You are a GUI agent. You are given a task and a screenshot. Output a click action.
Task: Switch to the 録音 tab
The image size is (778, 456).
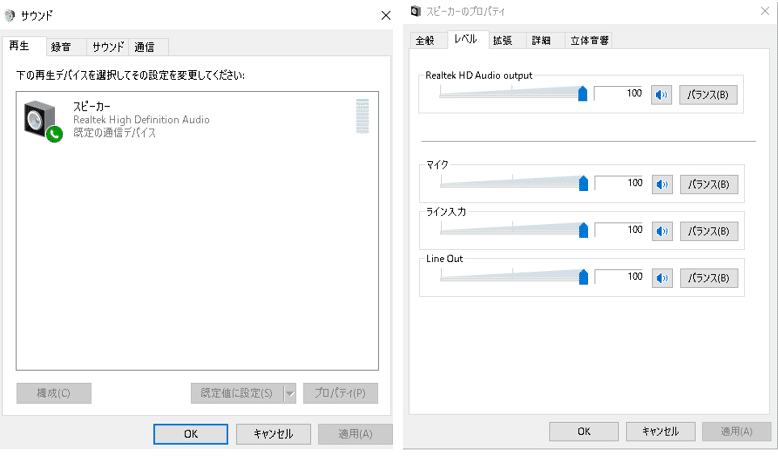tap(65, 47)
